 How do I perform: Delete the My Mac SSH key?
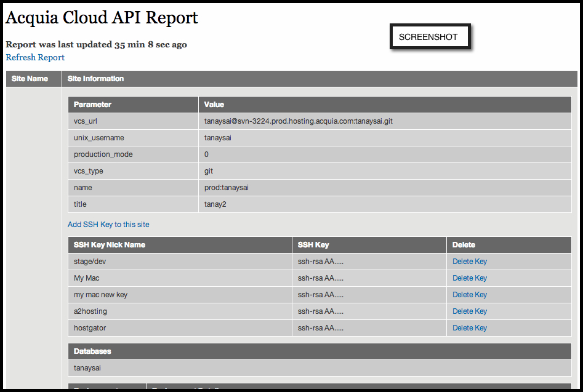point(469,278)
